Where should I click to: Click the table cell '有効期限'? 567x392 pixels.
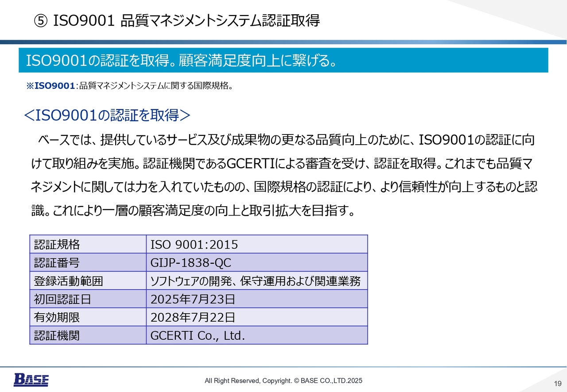(x=88, y=317)
